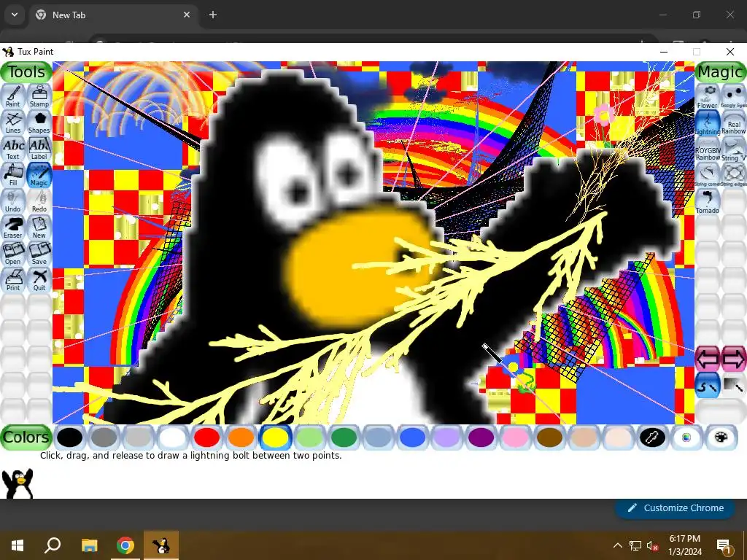Switch magic to fullscreen gradient mode
Viewport: 747px width, 560px height.
pos(734,385)
